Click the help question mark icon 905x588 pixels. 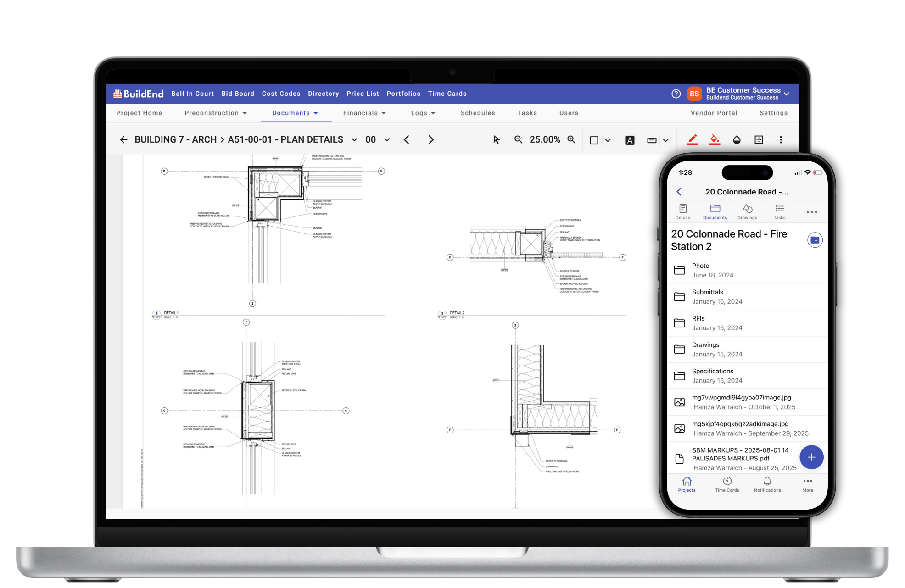click(x=676, y=94)
